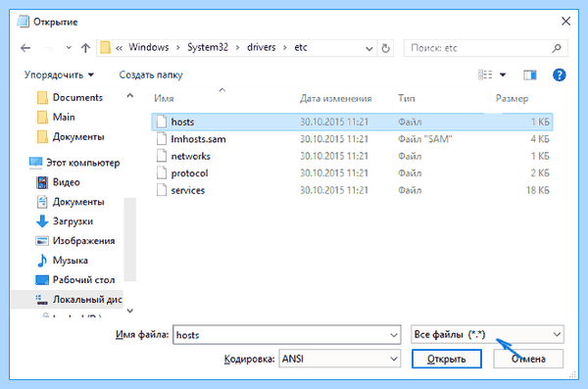Open the Упорядочить menu

(x=59, y=75)
